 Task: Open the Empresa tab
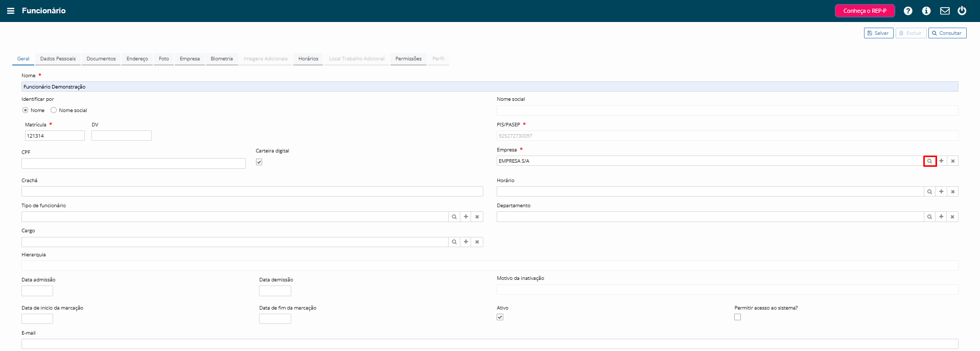pos(190,59)
